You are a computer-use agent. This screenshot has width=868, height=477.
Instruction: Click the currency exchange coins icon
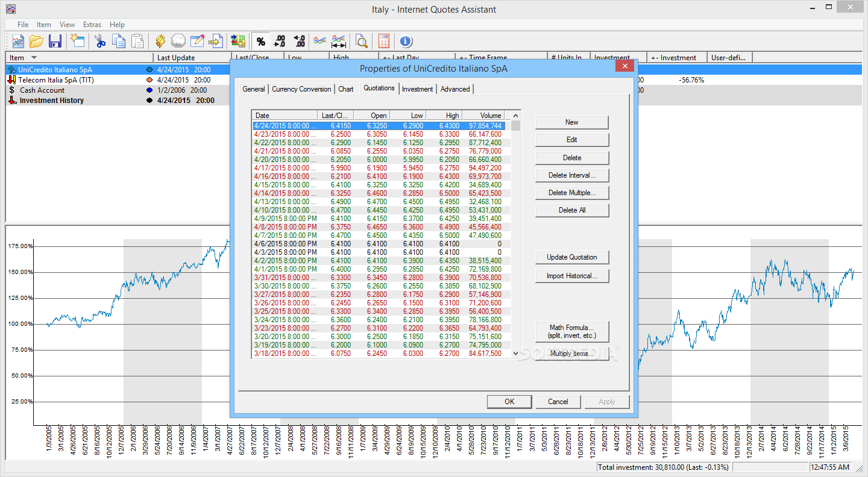coord(238,41)
